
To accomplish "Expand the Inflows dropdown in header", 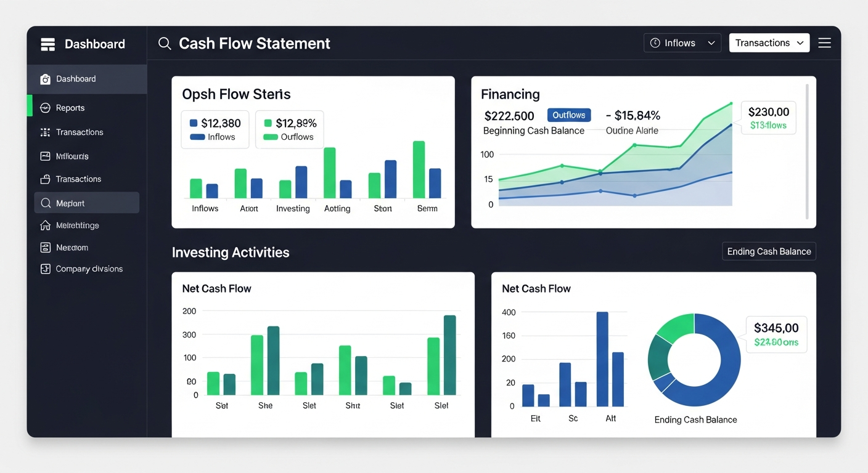I will click(682, 43).
